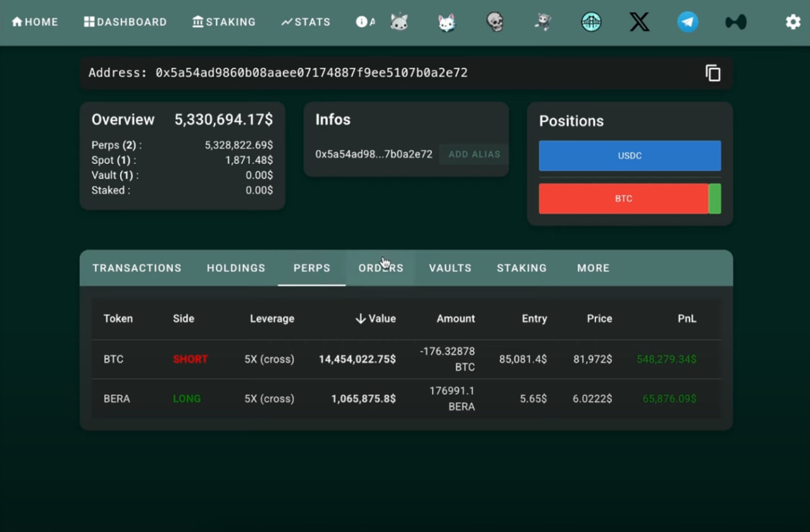
Task: Go to the Home page
Action: tap(35, 22)
